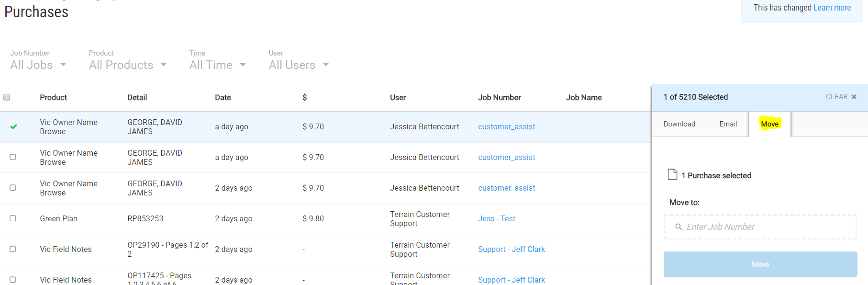Click the 1 of 5210 Selected text
This screenshot has width=868, height=285.
pos(695,97)
